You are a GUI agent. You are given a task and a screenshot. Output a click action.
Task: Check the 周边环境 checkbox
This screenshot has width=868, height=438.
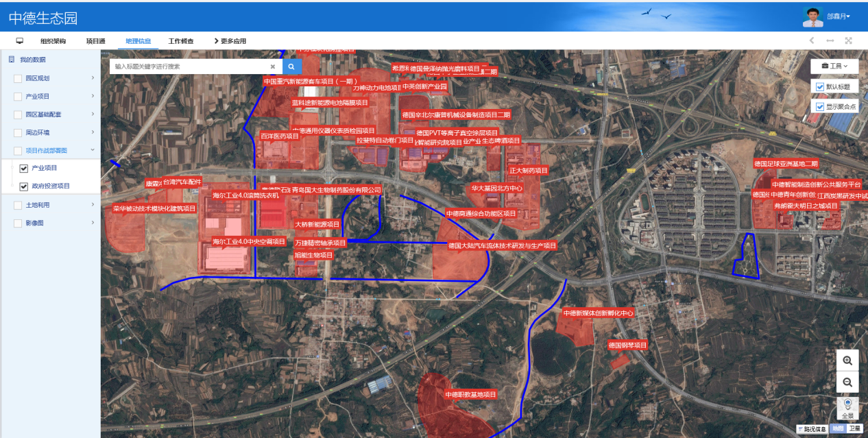pyautogui.click(x=18, y=132)
